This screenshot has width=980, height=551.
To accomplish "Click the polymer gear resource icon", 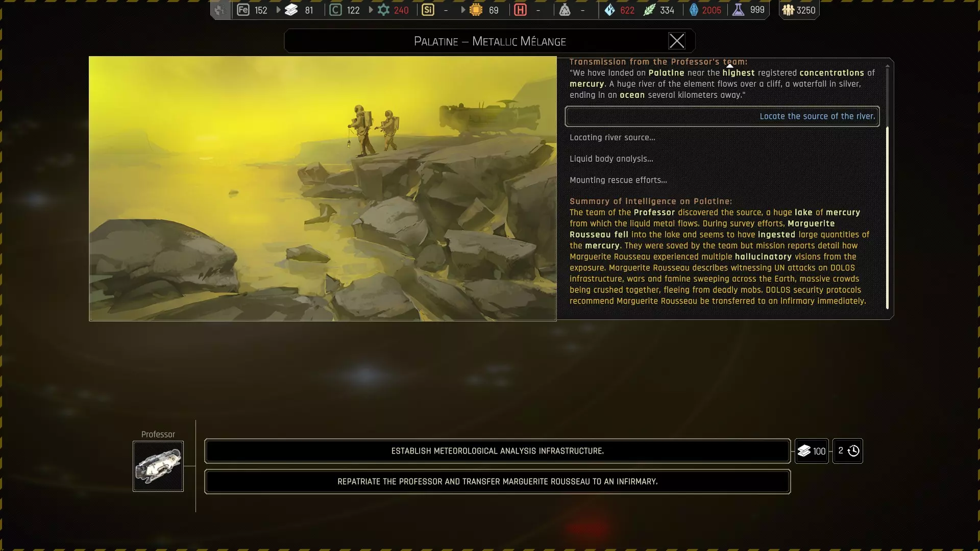I will 383,10.
